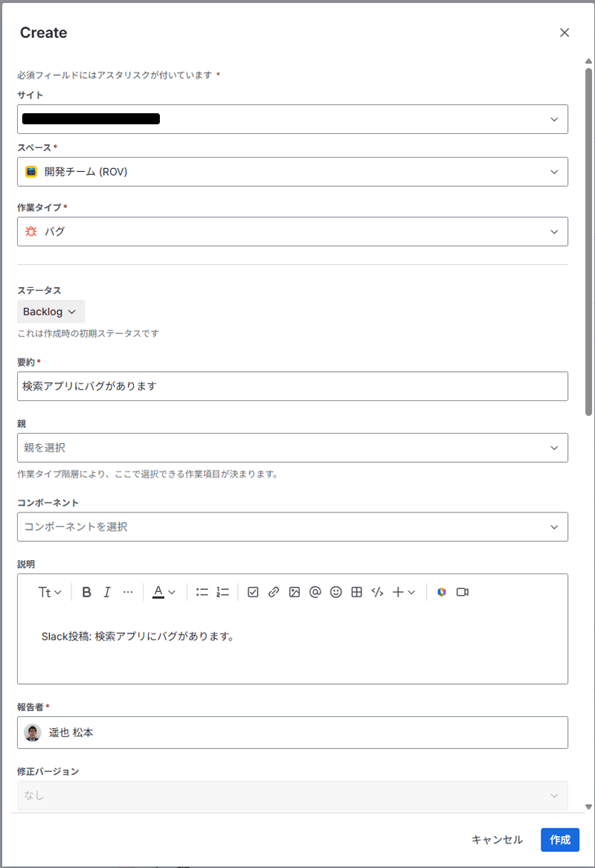Click the 作成 button to create the issue
Screen dimensions: 595x868
pyautogui.click(x=560, y=839)
